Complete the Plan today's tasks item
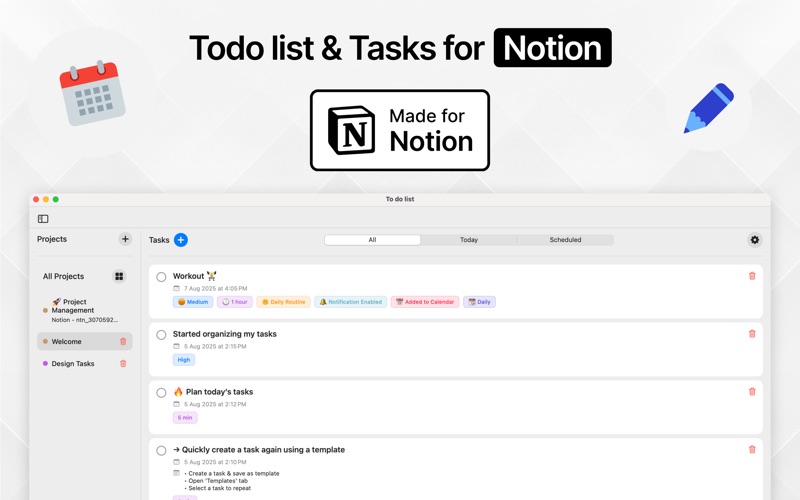Viewport: 800px width, 500px height. (161, 393)
